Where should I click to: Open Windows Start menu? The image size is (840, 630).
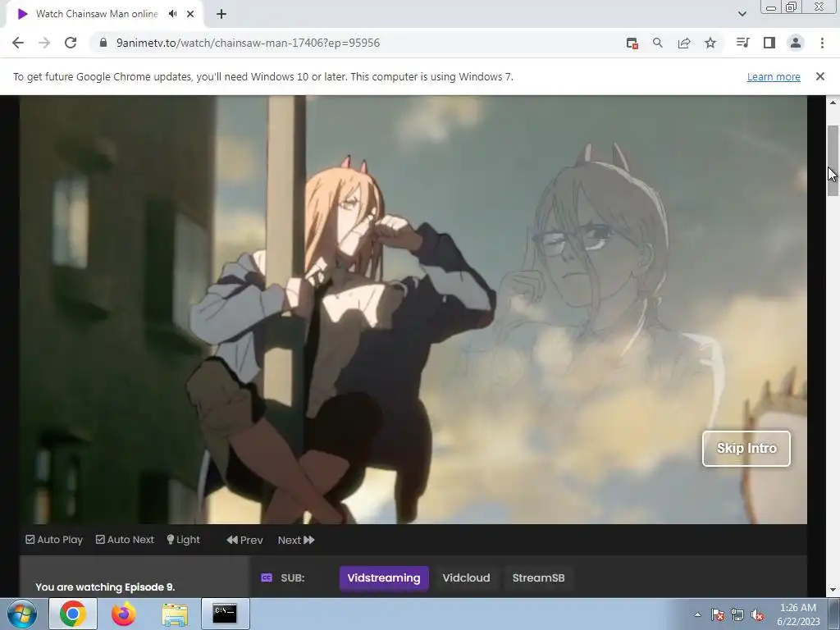coord(22,614)
